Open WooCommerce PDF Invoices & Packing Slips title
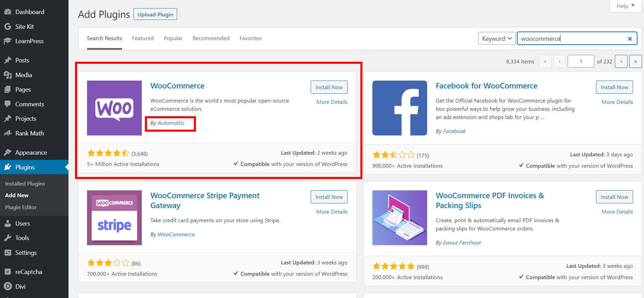 (490, 201)
